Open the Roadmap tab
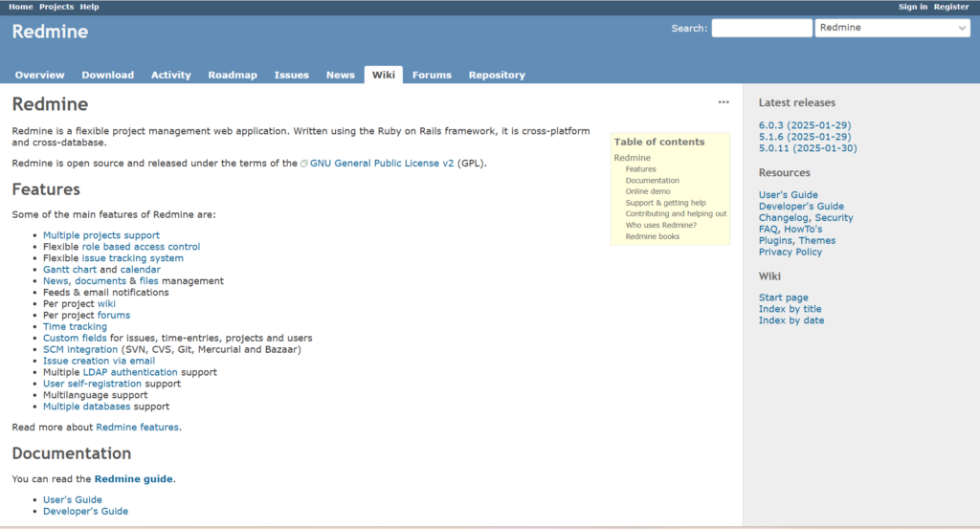Viewport: 980px width, 529px height. [233, 75]
